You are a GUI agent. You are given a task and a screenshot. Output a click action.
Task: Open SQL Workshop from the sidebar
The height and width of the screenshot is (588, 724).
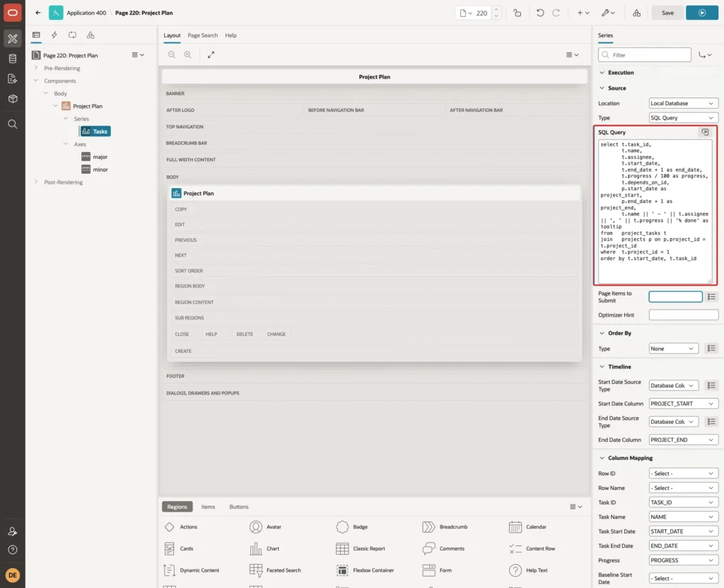[x=13, y=59]
